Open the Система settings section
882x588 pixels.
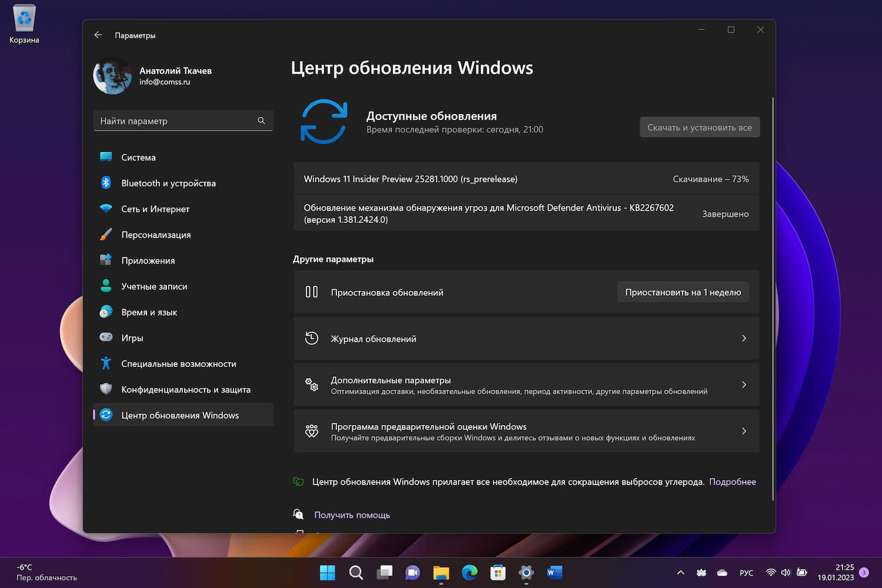click(138, 157)
